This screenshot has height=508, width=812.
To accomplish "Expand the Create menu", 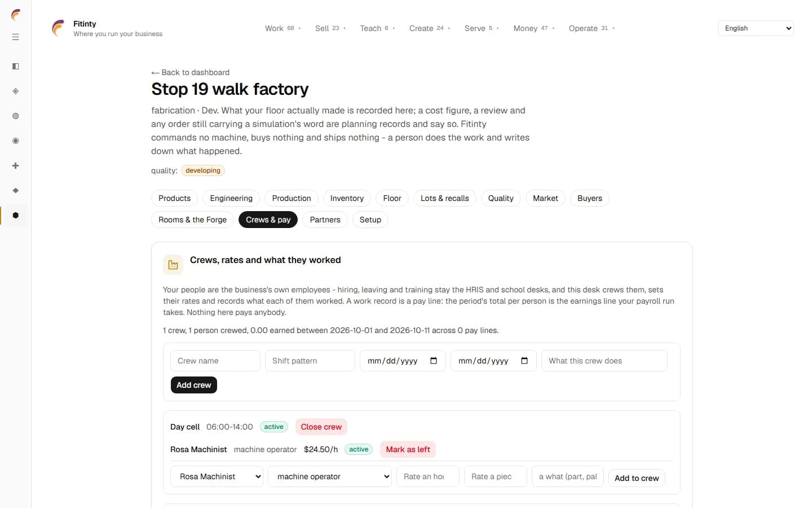I will pos(430,28).
